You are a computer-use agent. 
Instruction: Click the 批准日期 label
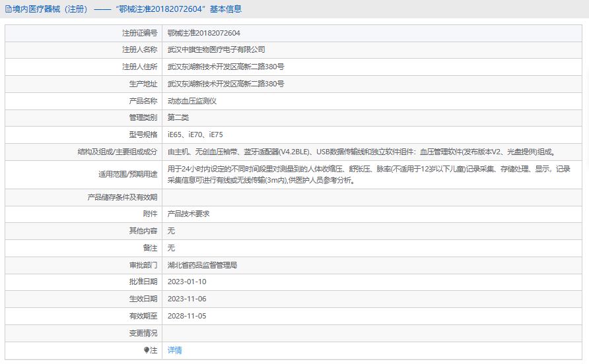143,282
